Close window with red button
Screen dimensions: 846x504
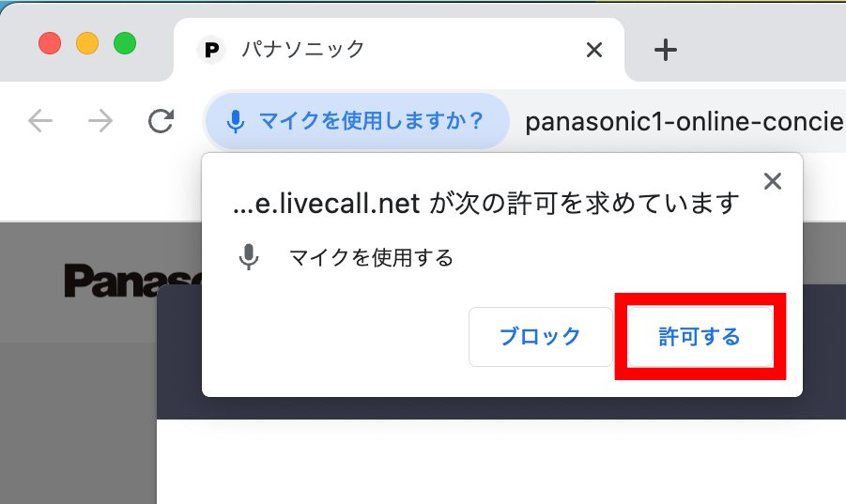[50, 43]
